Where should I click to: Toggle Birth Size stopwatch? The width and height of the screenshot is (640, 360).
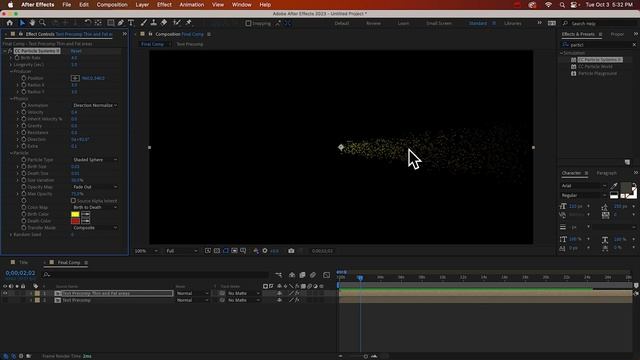[x=24, y=167]
